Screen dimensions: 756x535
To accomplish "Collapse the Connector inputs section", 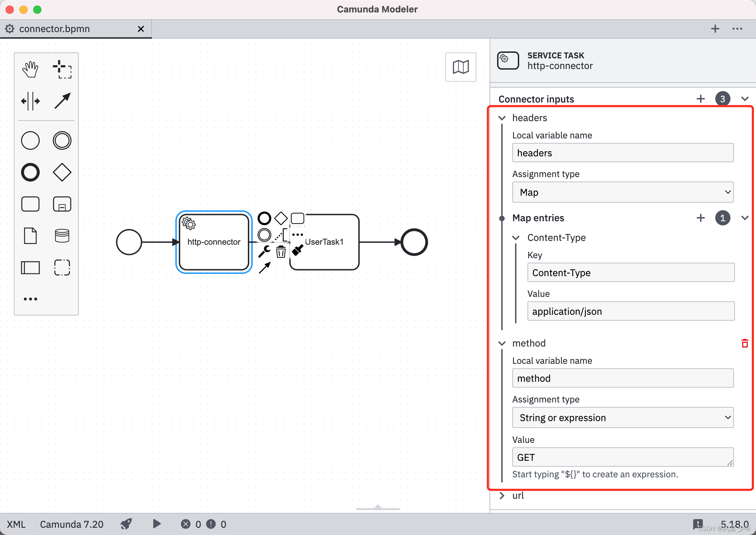I will point(745,99).
